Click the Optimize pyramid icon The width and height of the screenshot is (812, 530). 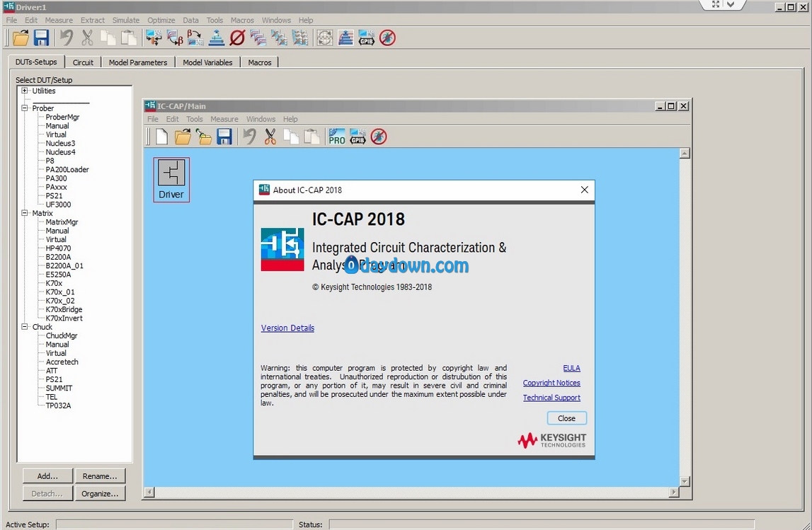tap(216, 38)
